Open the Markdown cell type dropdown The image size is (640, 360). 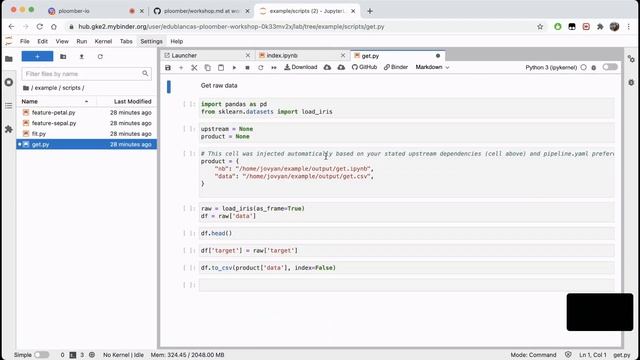point(432,67)
